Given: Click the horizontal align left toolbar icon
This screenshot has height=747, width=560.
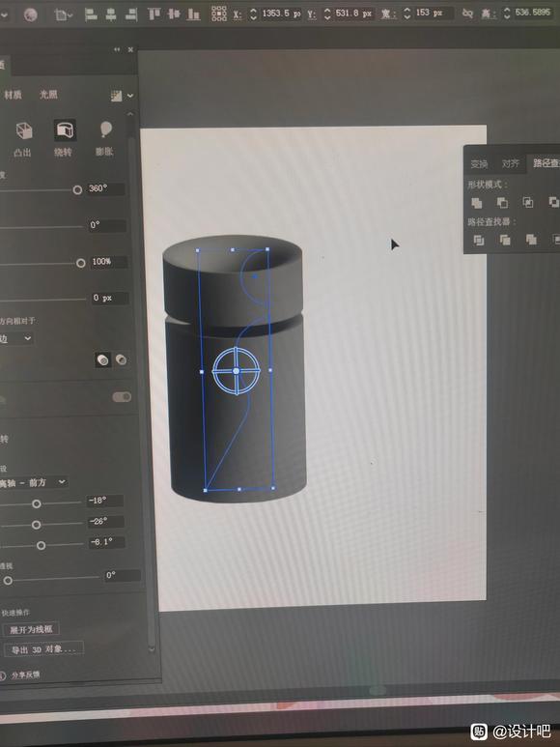Looking at the screenshot, I should (x=91, y=15).
